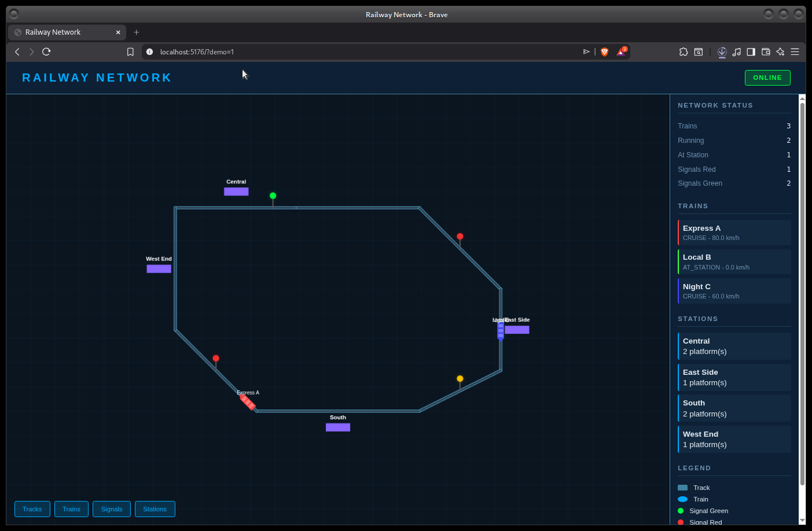Click the West End station marker
This screenshot has width=812, height=531.
(159, 269)
